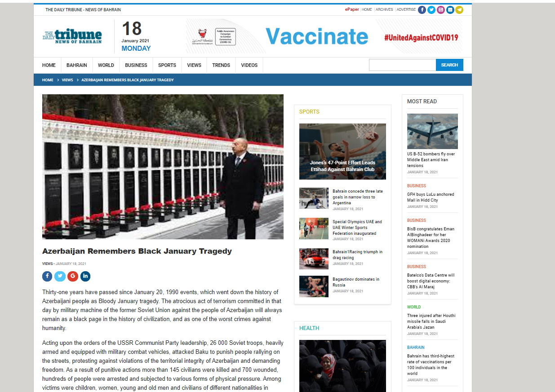
Task: Open the B-52 bombers article thumbnail
Action: click(x=432, y=131)
